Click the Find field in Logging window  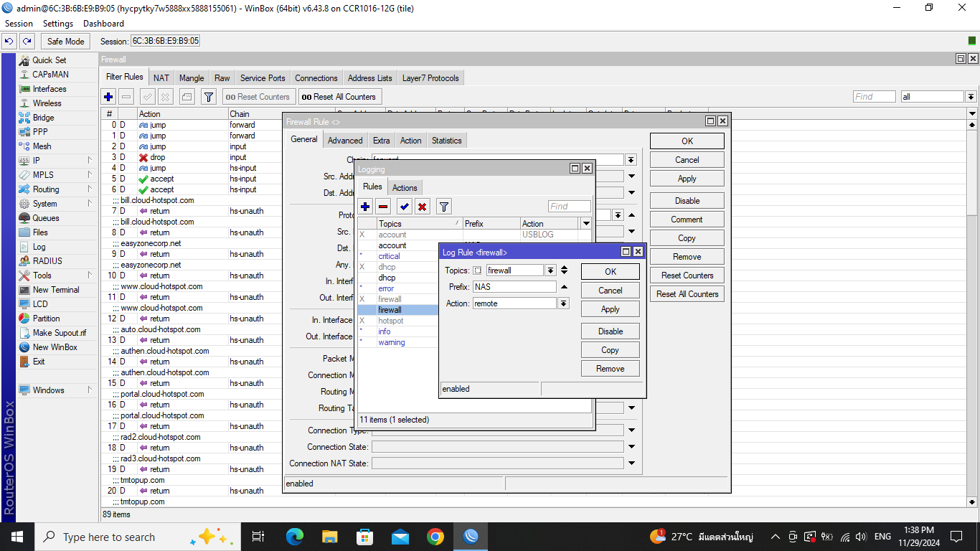[570, 207]
